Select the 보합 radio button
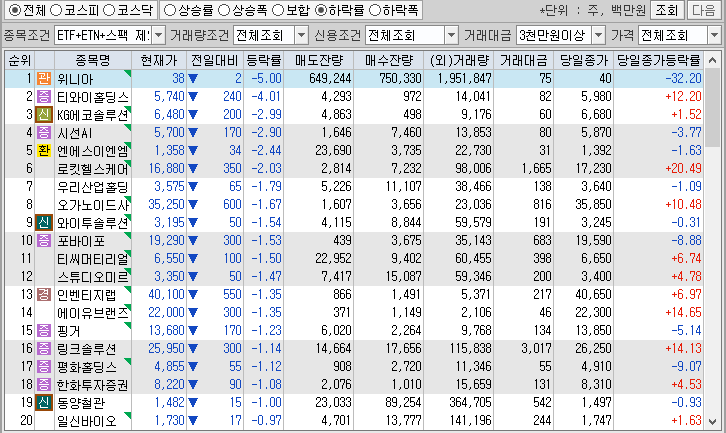 pyautogui.click(x=277, y=10)
